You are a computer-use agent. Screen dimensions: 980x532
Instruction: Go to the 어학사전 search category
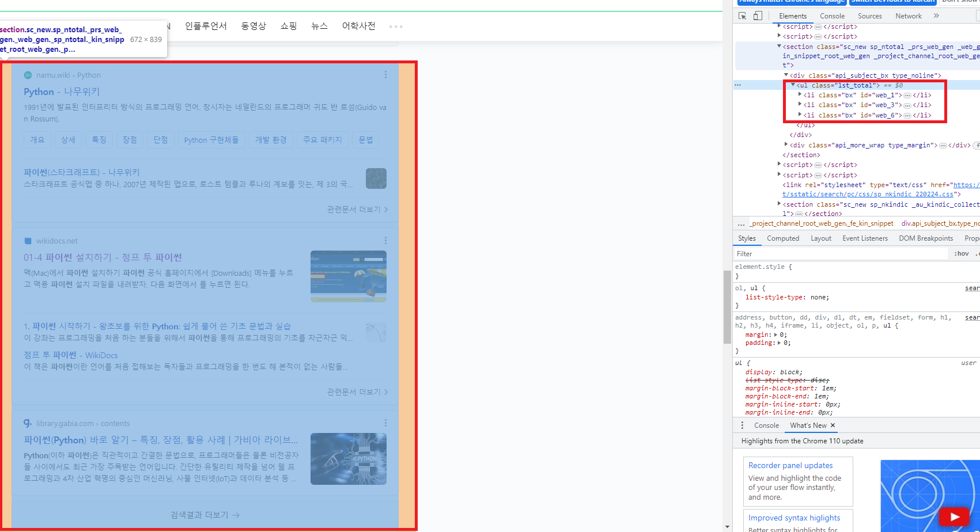(358, 26)
